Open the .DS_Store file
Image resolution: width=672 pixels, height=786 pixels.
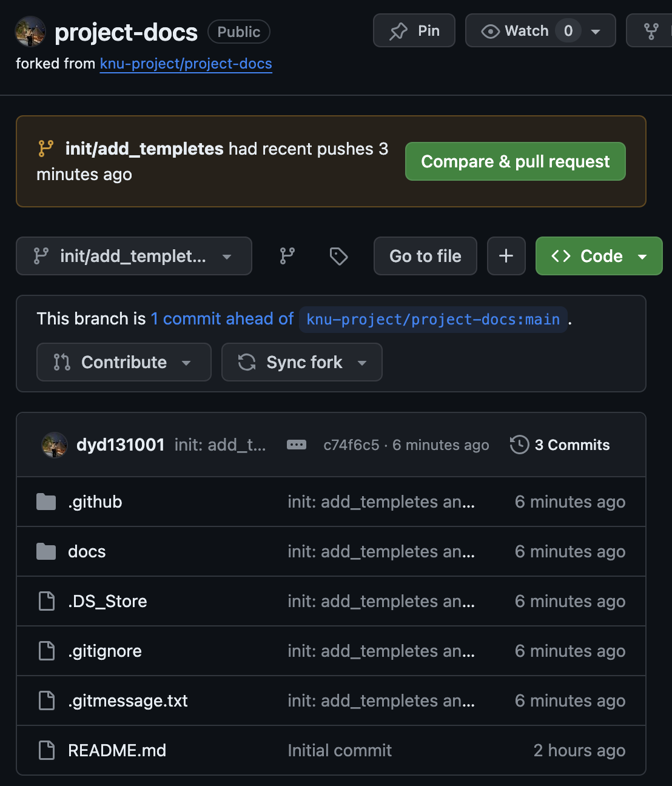click(107, 601)
